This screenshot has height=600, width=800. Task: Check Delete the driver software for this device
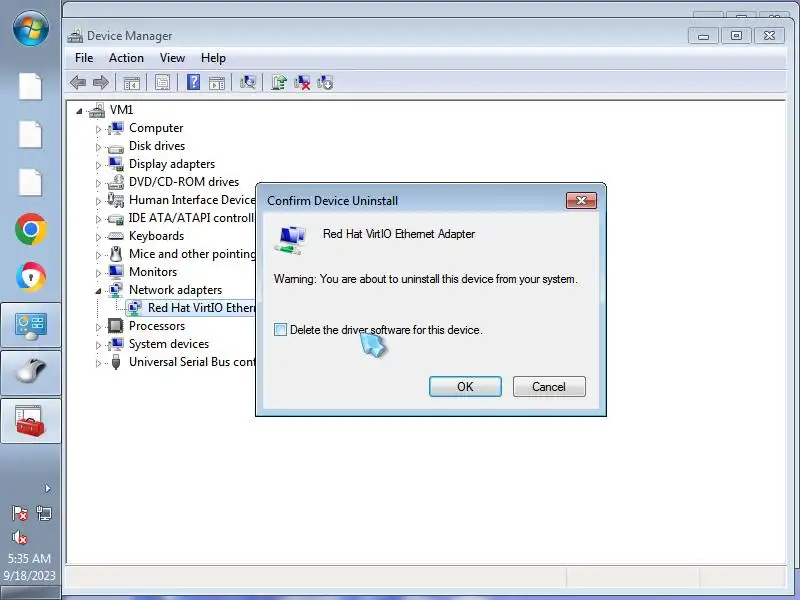tap(280, 330)
